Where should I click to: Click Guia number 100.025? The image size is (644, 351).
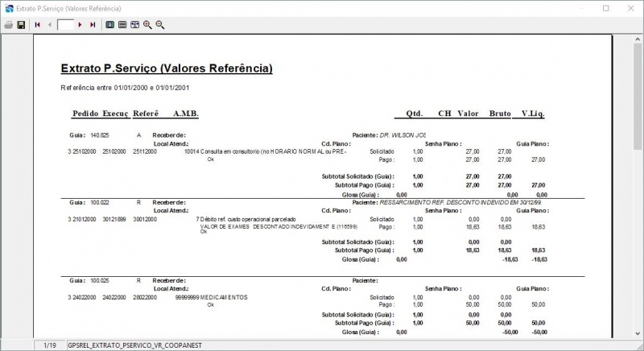[100, 281]
